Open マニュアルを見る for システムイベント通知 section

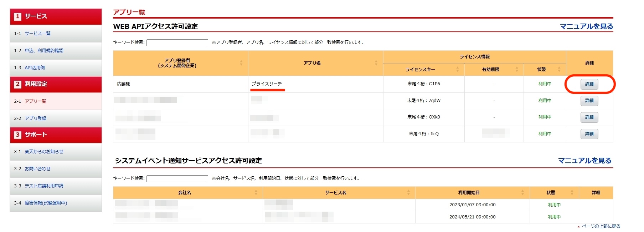[584, 161]
